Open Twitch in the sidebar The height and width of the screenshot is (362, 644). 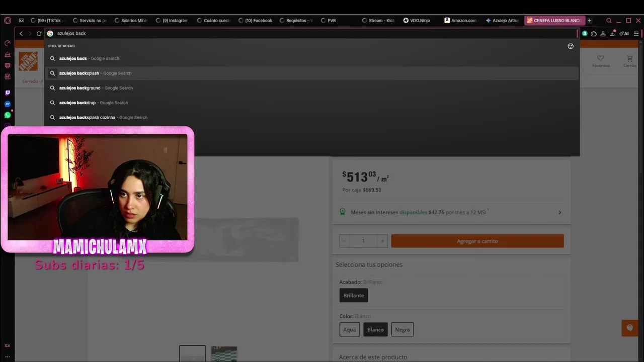(x=8, y=93)
